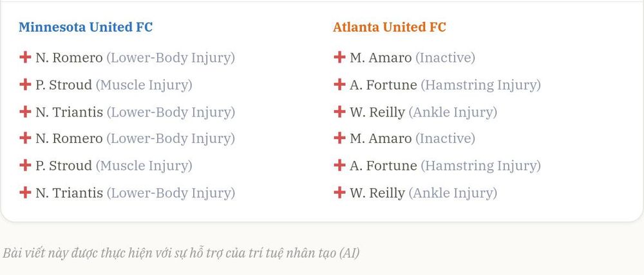Click red cross icon beside second A. Fortune
This screenshot has height=275, width=644.
click(x=339, y=165)
